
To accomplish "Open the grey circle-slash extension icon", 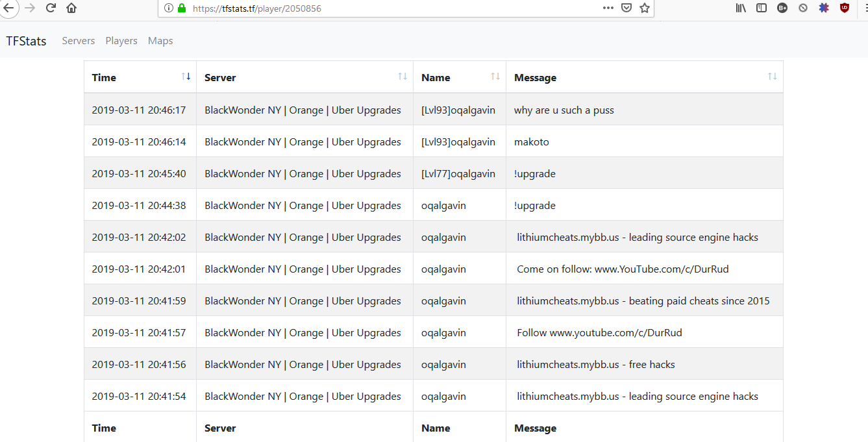I will click(x=803, y=8).
